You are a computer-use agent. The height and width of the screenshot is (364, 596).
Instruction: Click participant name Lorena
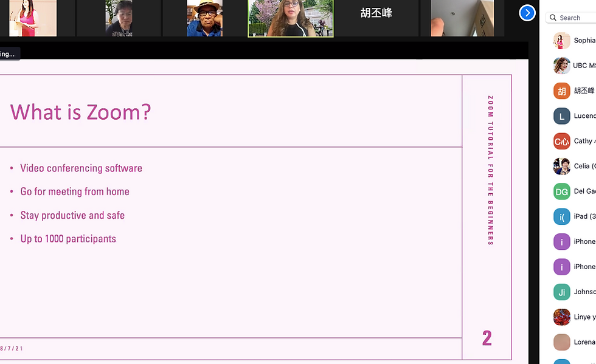(584, 342)
